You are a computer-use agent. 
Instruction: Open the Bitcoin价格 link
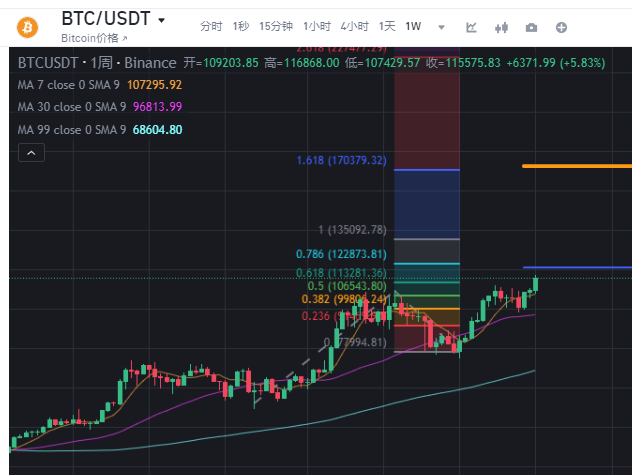pyautogui.click(x=94, y=38)
